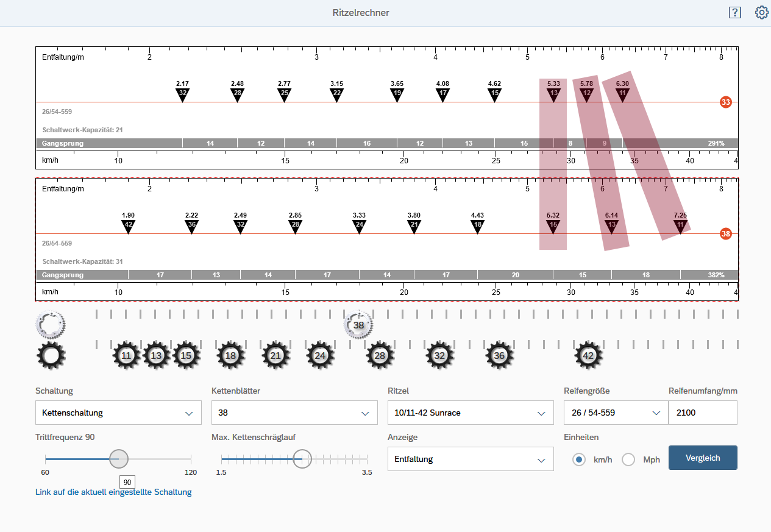771x532 pixels.
Task: Open the help question mark icon
Action: pyautogui.click(x=735, y=13)
